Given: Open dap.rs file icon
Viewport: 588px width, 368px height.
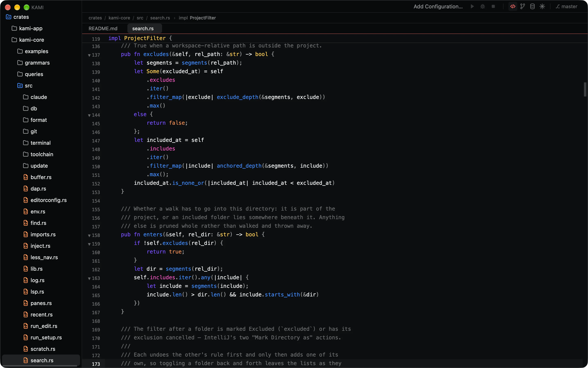Looking at the screenshot, I should click(x=26, y=189).
